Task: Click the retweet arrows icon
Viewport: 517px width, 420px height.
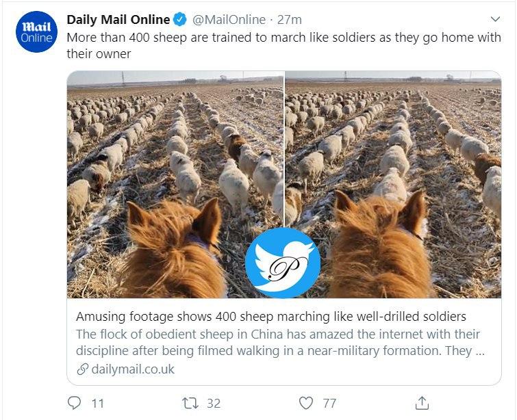Action: [x=190, y=403]
